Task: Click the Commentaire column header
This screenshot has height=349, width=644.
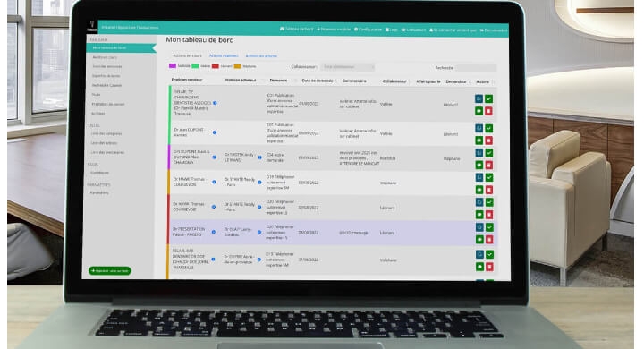Action: [x=354, y=81]
